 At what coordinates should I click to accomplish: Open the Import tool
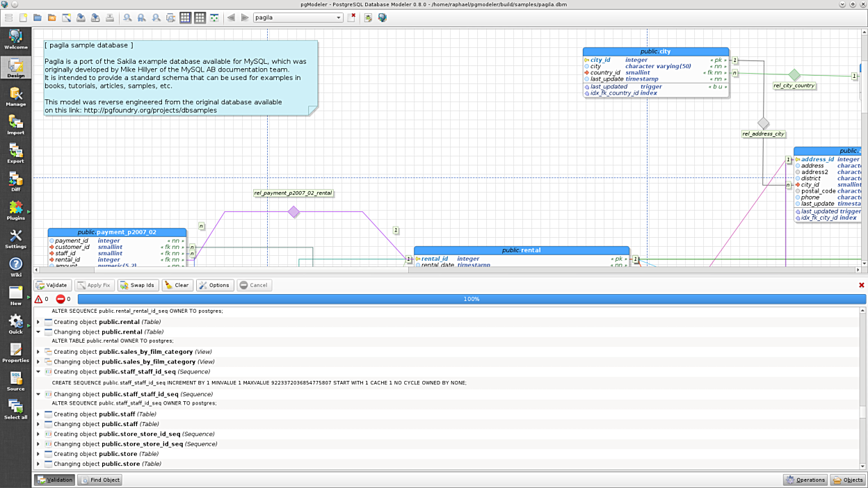click(x=15, y=124)
